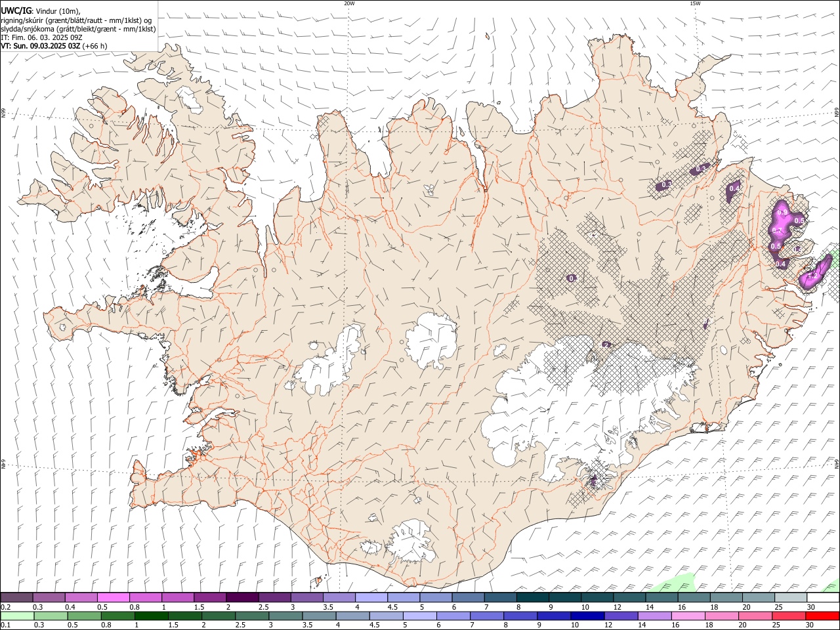Pick the rain scale swatch between 20 and 25
This screenshot has height=630, width=840.
[x=755, y=616]
